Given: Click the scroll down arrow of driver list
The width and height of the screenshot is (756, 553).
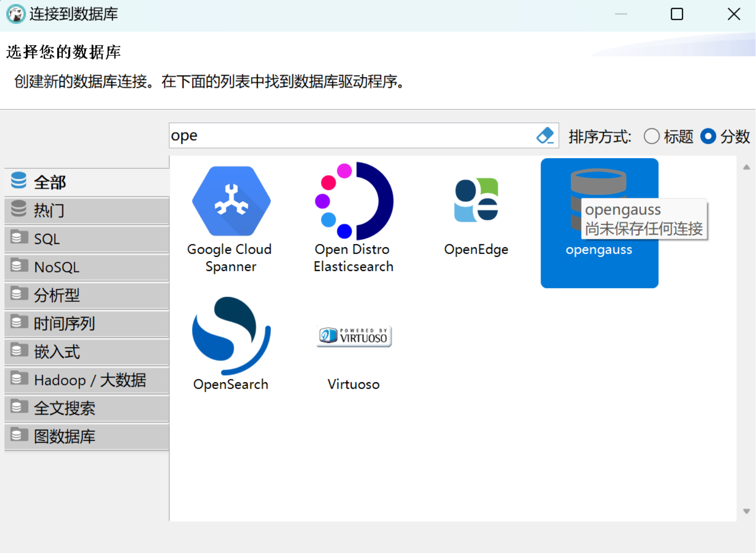Looking at the screenshot, I should [746, 511].
